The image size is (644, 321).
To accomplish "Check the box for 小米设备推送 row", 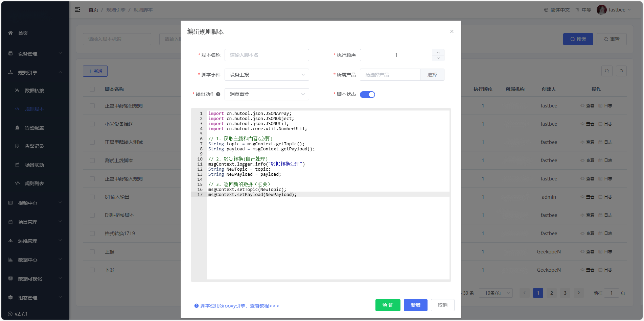I will 92,124.
